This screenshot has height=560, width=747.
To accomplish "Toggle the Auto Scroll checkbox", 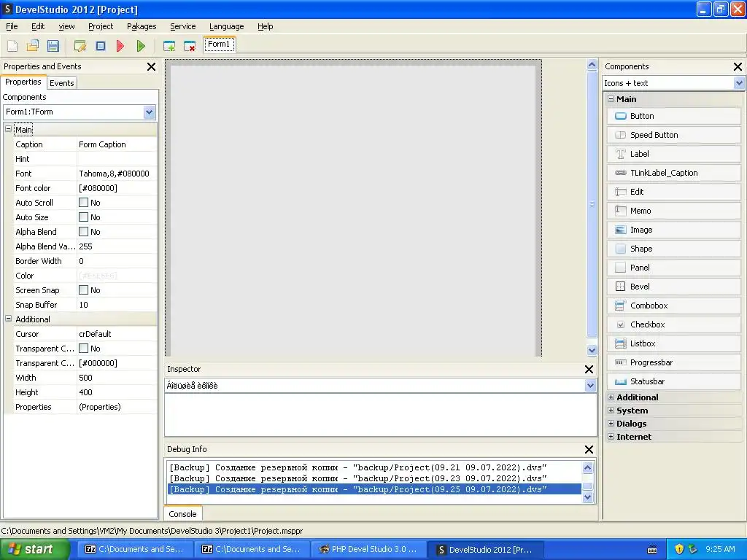I will tap(83, 203).
